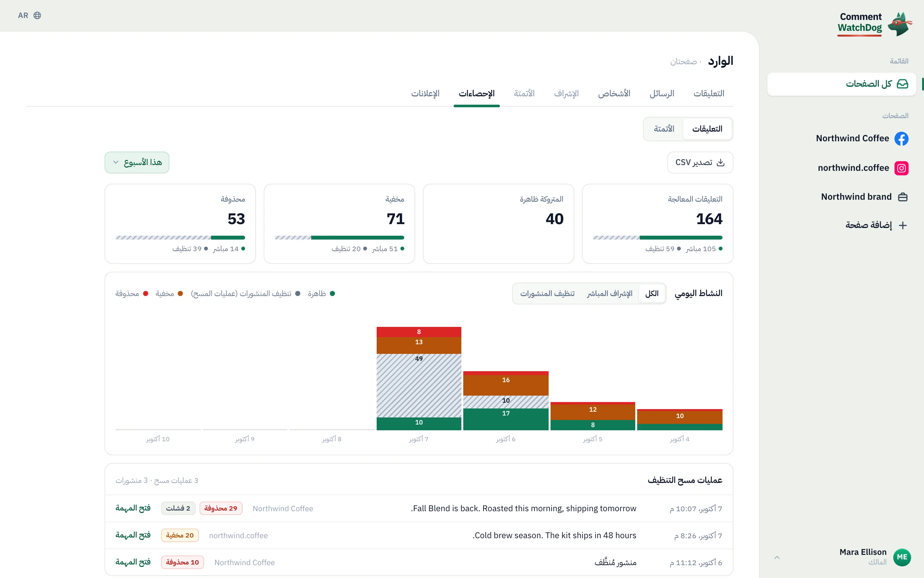
Task: Click the briefcase icon for Northwind brand
Action: click(903, 197)
